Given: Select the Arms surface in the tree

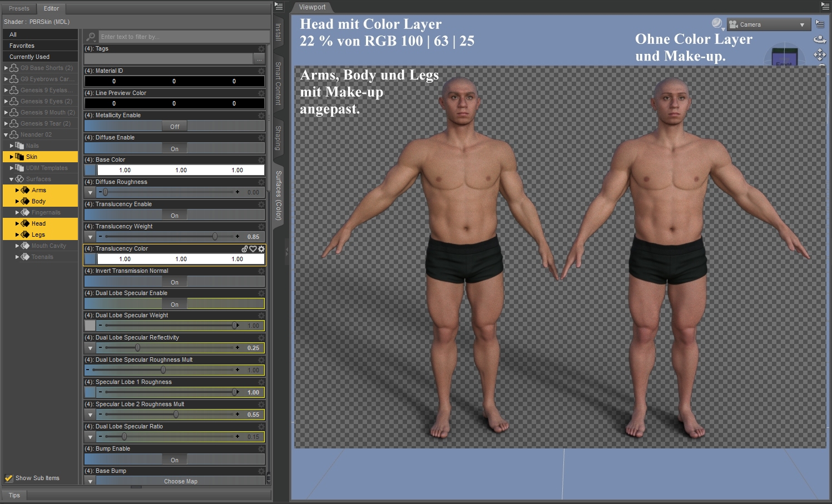Looking at the screenshot, I should [40, 190].
